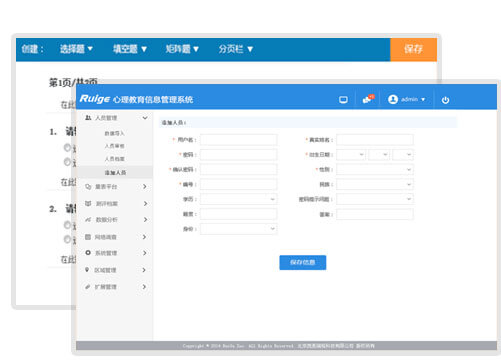The image size is (501, 364).
Task: Open the 民族 ethnicity dropdown
Action: click(x=375, y=184)
